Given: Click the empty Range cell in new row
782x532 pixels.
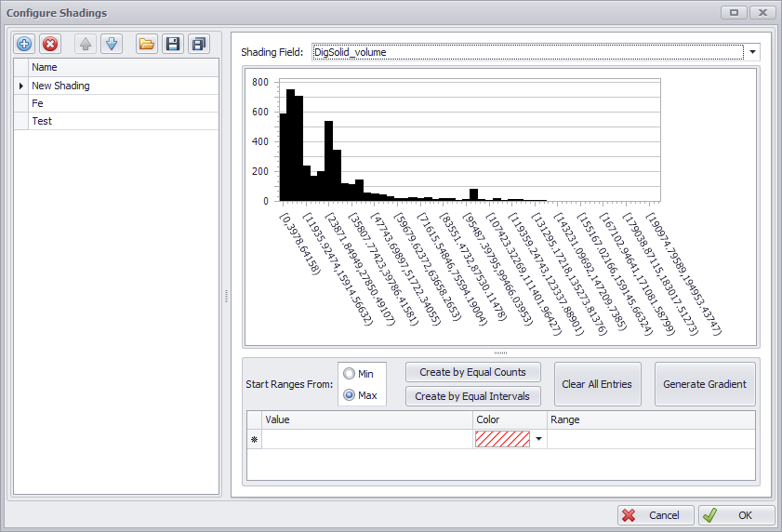Looking at the screenshot, I should click(x=651, y=439).
